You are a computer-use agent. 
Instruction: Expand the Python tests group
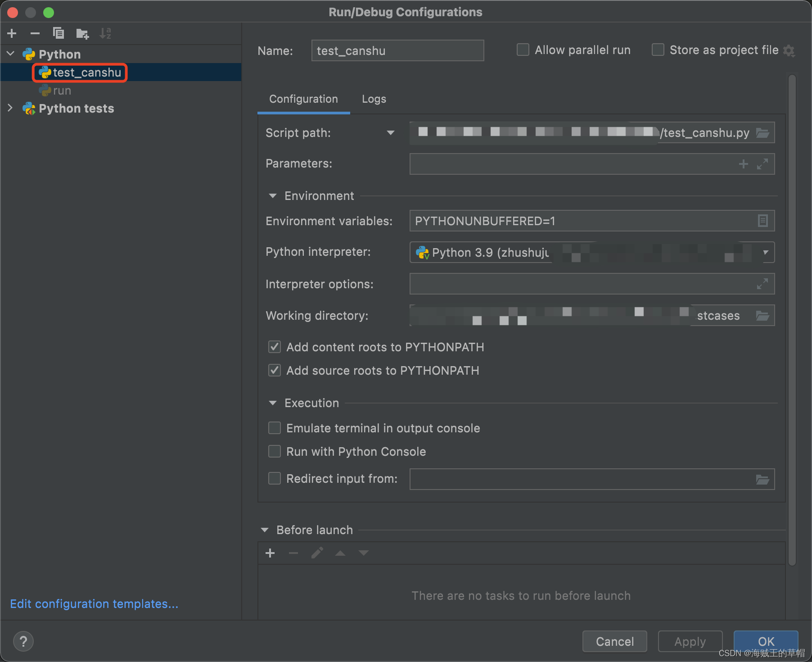click(10, 108)
